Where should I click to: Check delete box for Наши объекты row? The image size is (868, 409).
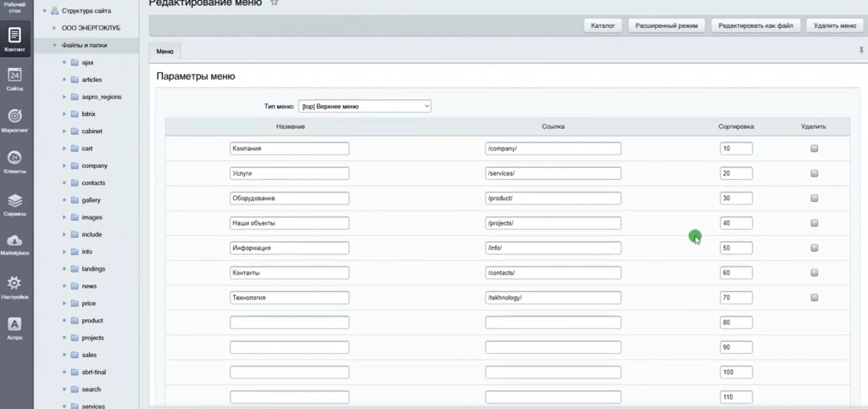pos(814,223)
